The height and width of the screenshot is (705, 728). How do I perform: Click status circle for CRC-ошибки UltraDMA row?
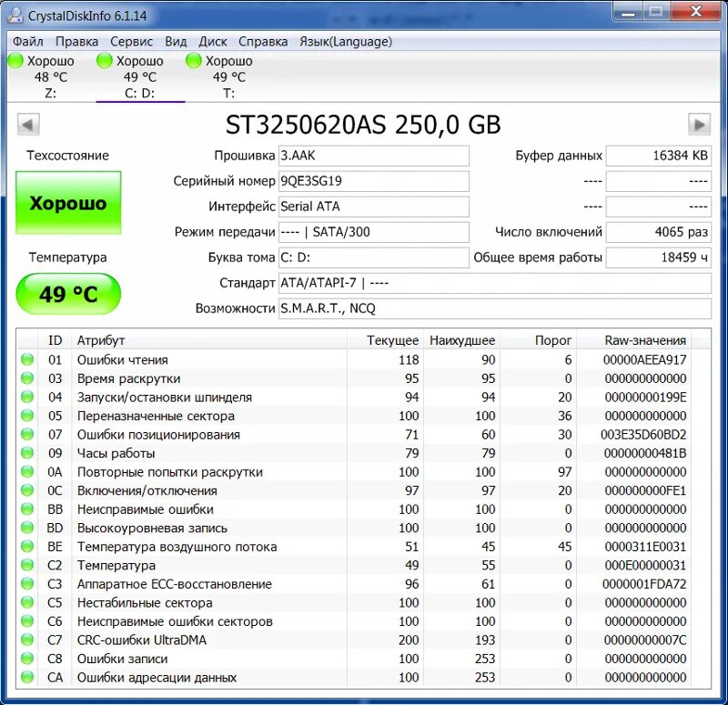pos(27,640)
